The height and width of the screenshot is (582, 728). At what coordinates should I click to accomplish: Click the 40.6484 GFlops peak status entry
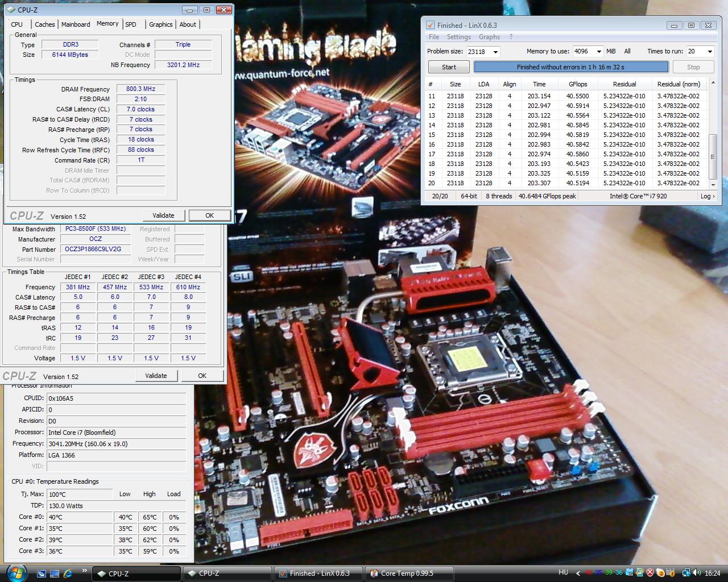[547, 196]
